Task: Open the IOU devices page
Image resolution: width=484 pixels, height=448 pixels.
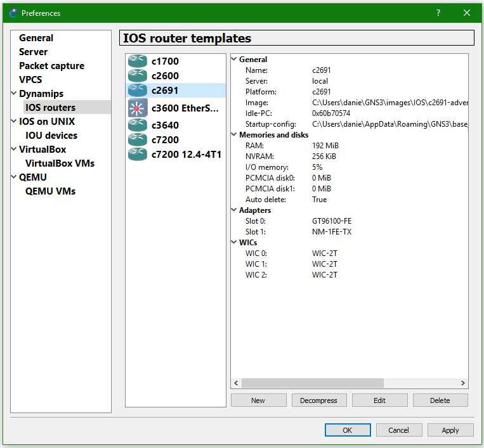Action: 51,136
